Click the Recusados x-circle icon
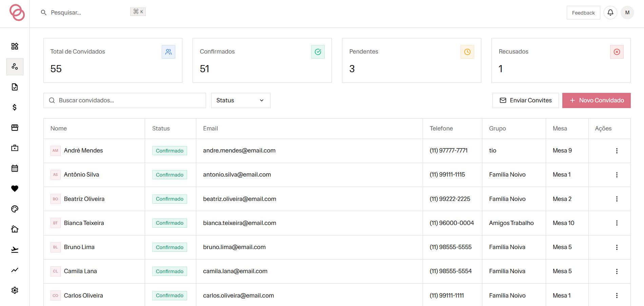 click(617, 52)
